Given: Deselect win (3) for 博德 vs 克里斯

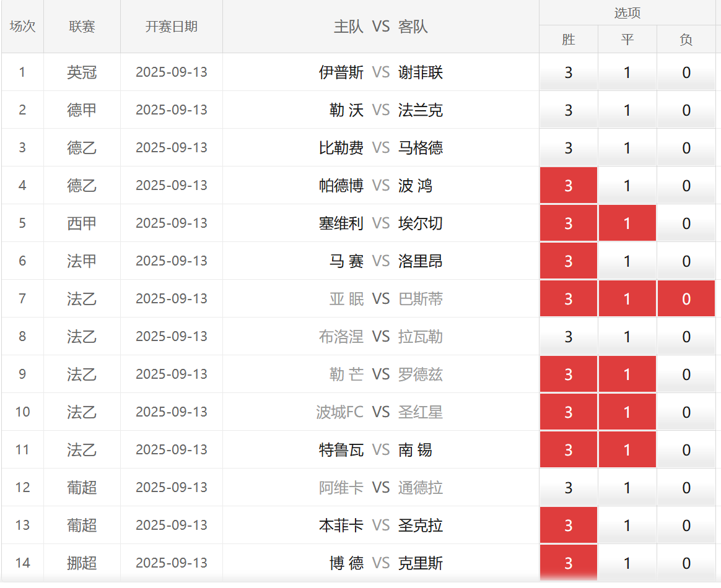Looking at the screenshot, I should tap(569, 562).
